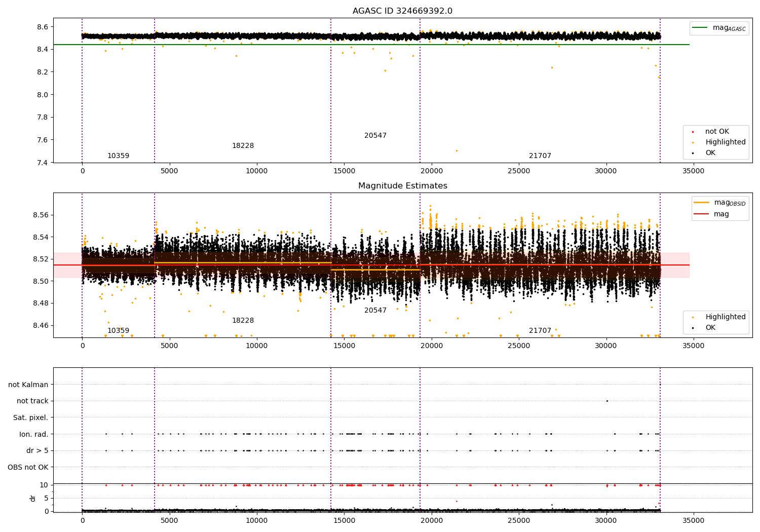Viewport: 760px width, 532px height.
Task: Click the Magnitude Estimates subplot title
Action: [402, 186]
